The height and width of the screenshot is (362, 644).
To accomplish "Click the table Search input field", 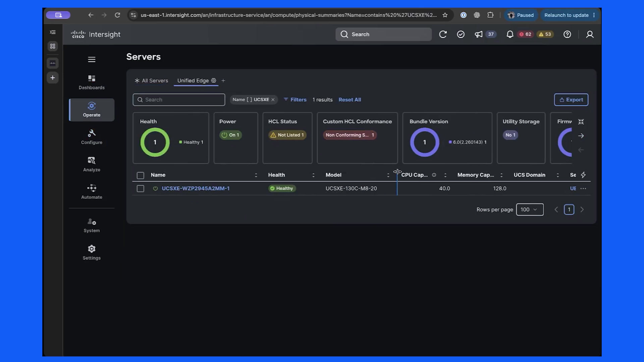I will click(179, 100).
